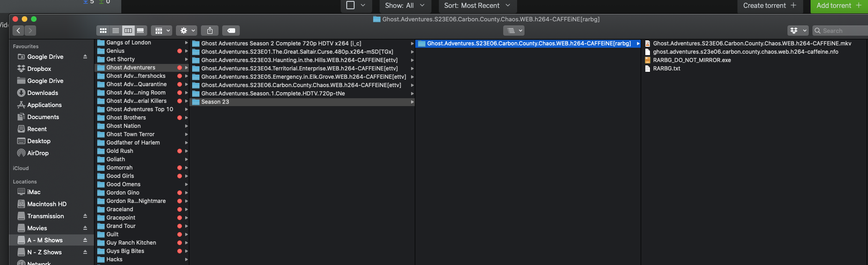This screenshot has width=868, height=265.
Task: Click the Share toolbar icon
Action: [210, 31]
